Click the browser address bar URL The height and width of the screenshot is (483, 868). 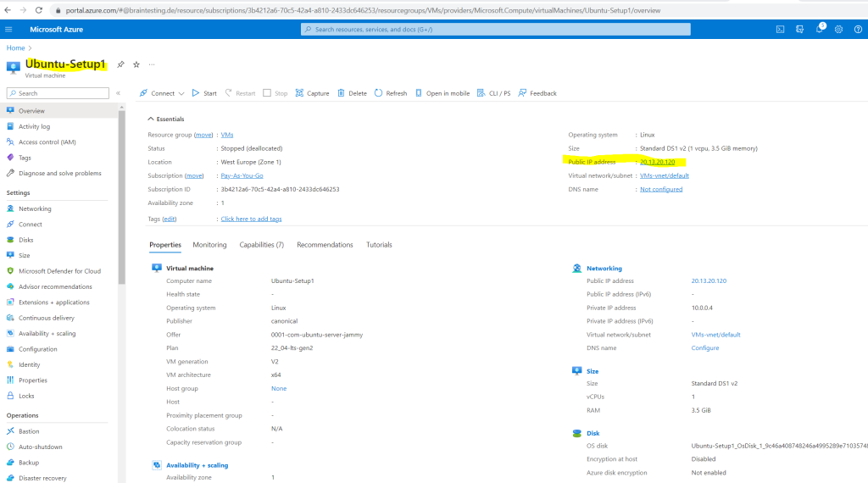pos(363,10)
